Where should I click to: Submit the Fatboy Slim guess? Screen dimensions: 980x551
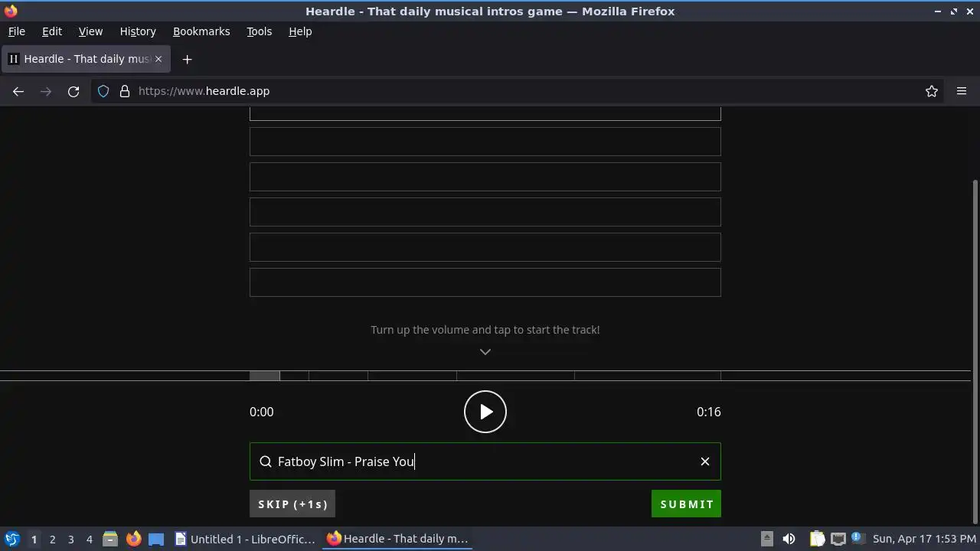(686, 504)
